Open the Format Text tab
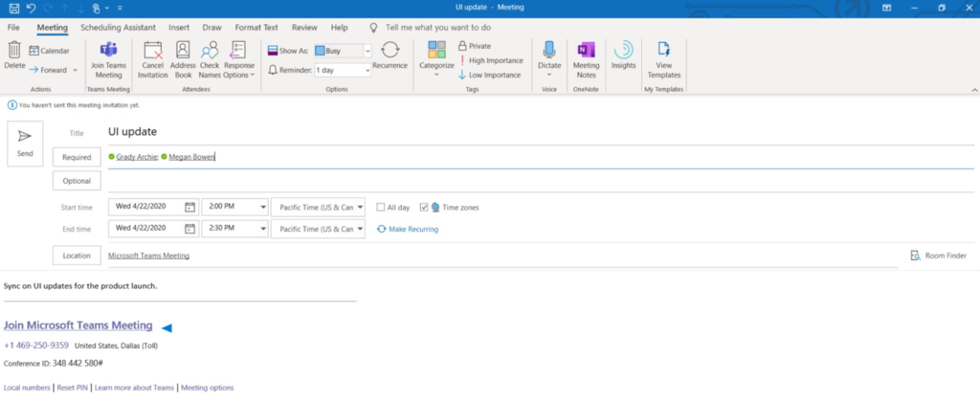Image resolution: width=980 pixels, height=401 pixels. point(256,28)
